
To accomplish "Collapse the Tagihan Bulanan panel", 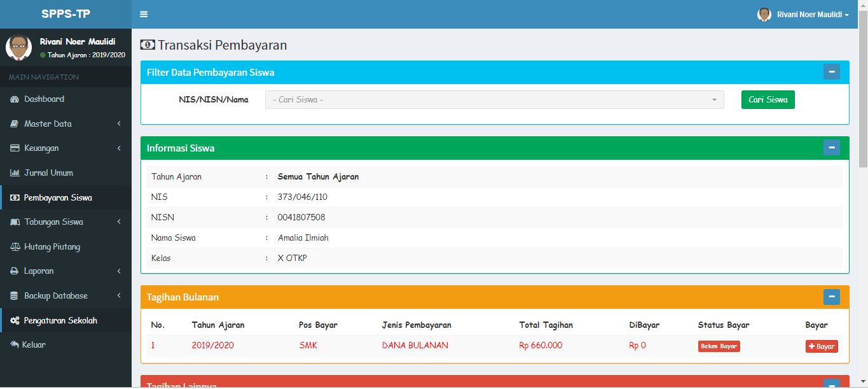I will [832, 297].
